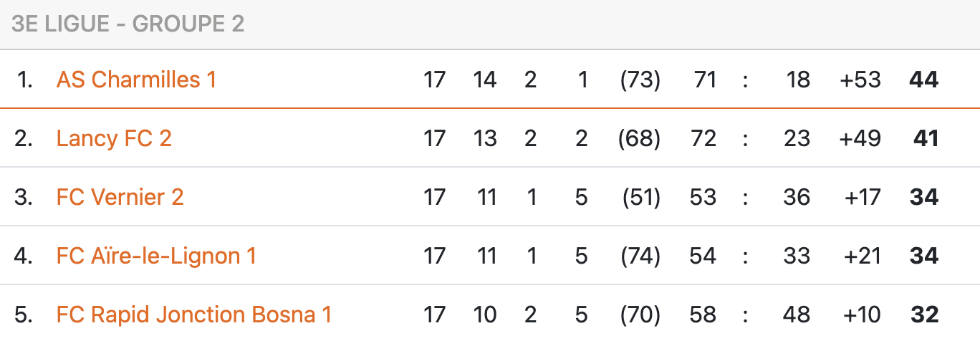Click the +17 goal difference value
Image resolution: width=980 pixels, height=341 pixels.
(862, 197)
